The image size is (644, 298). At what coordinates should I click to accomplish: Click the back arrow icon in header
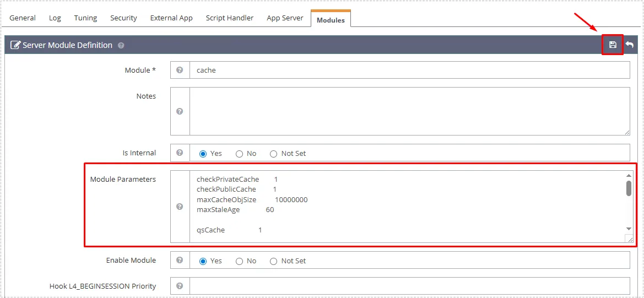pyautogui.click(x=629, y=45)
